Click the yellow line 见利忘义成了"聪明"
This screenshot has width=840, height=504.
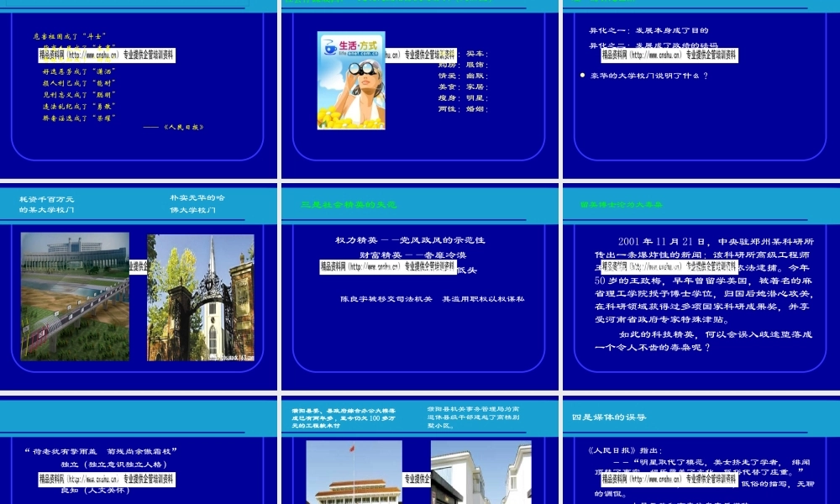tap(79, 95)
